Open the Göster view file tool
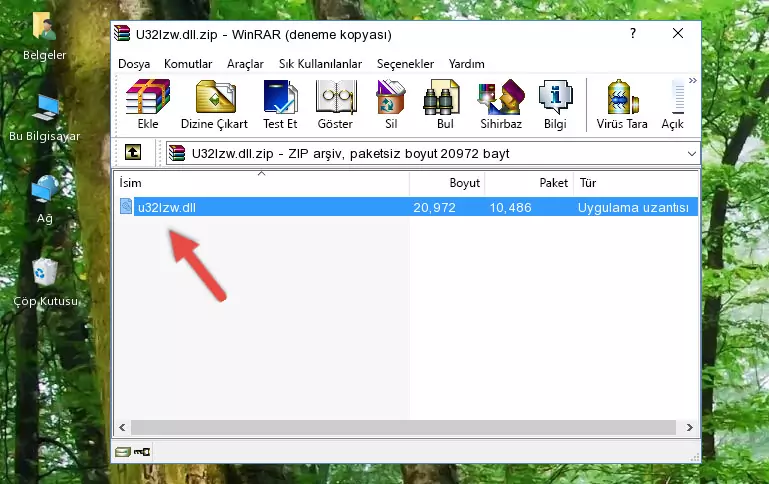The image size is (769, 484). coord(335,104)
